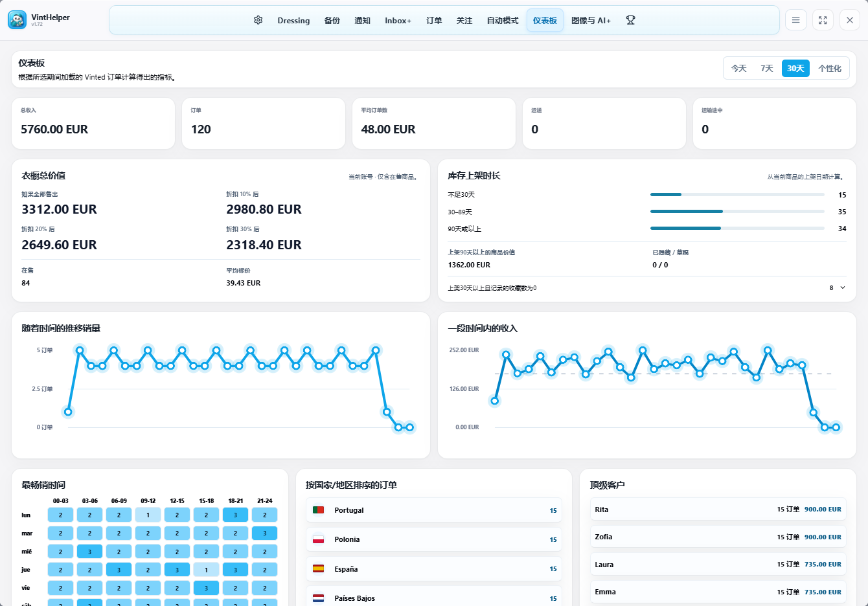Click the average order value 48.00 EUR
The width and height of the screenshot is (868, 606).
click(x=388, y=129)
